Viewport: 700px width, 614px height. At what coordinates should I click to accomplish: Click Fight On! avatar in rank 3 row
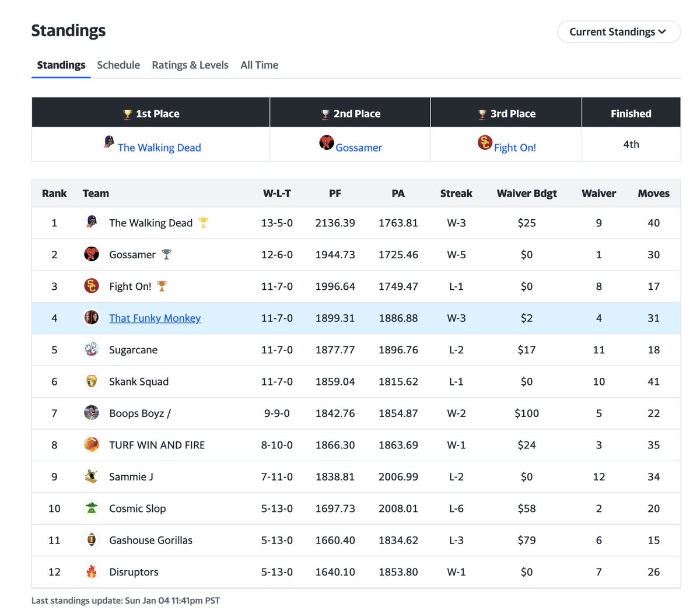pyautogui.click(x=92, y=286)
